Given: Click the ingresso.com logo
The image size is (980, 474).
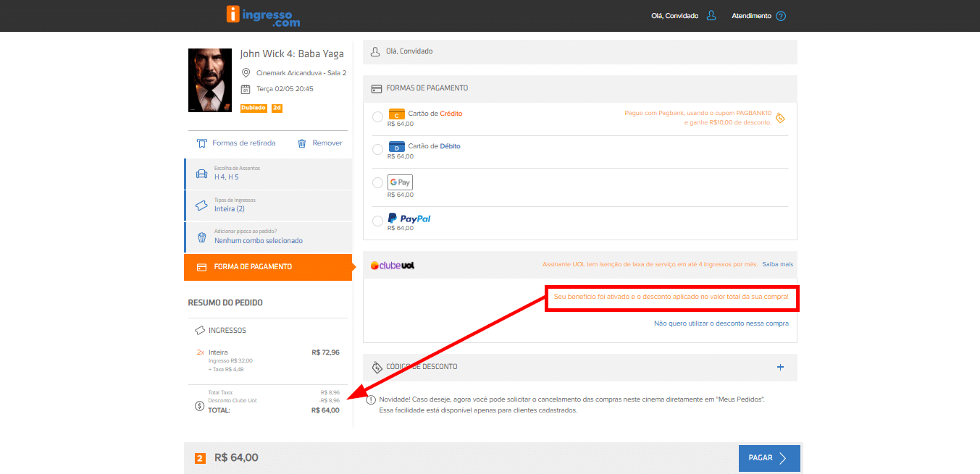Looking at the screenshot, I should 262,16.
